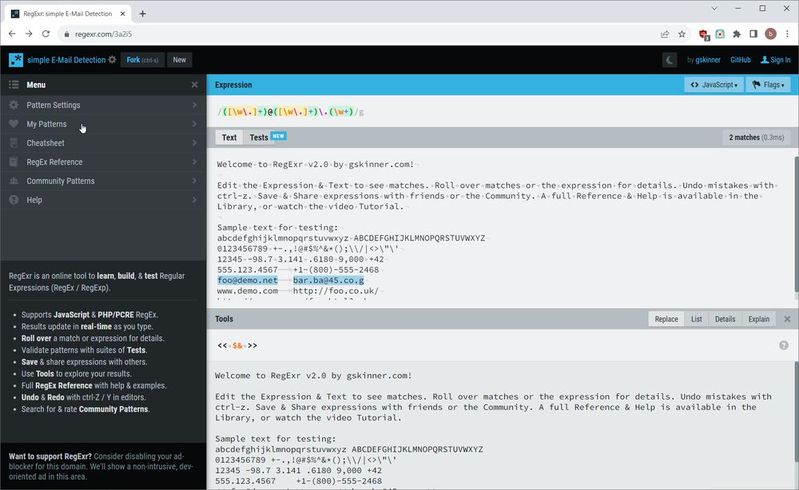Click the site lock icon
Viewport: 799px width, 490px height.
pos(66,34)
